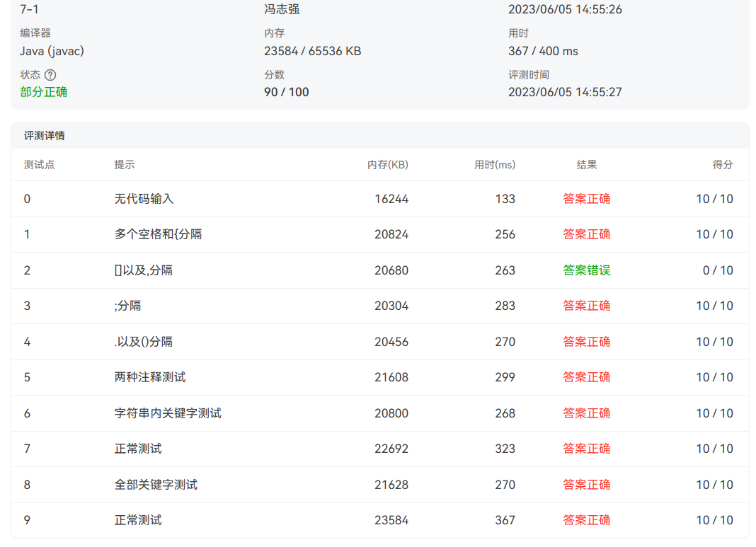Click the 测试点 column header
756x547 pixels.
click(x=39, y=165)
